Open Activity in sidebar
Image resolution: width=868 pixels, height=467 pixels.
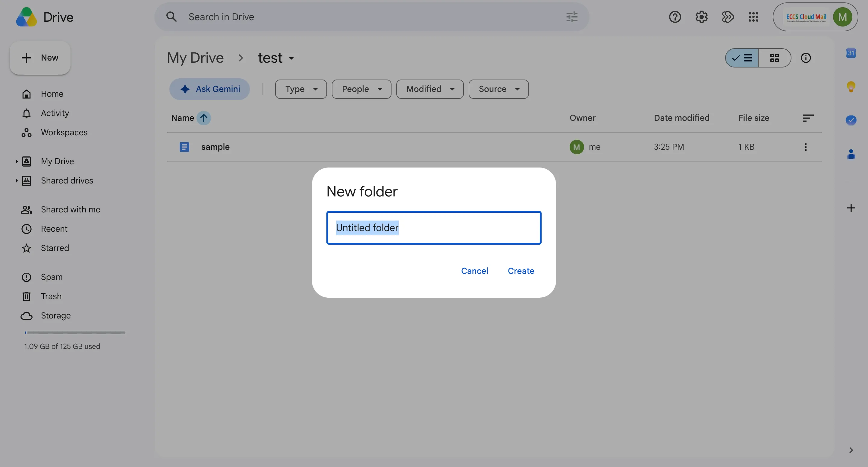pyautogui.click(x=55, y=113)
